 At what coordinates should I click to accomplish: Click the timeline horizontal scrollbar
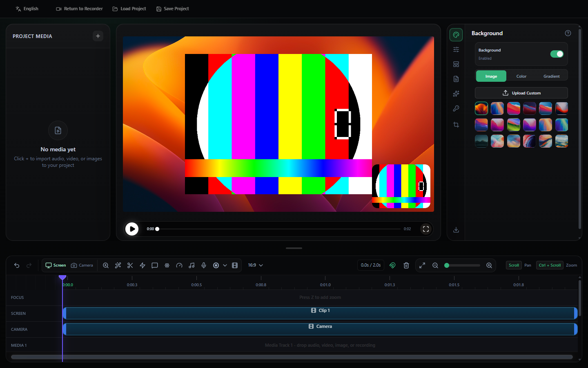point(292,357)
